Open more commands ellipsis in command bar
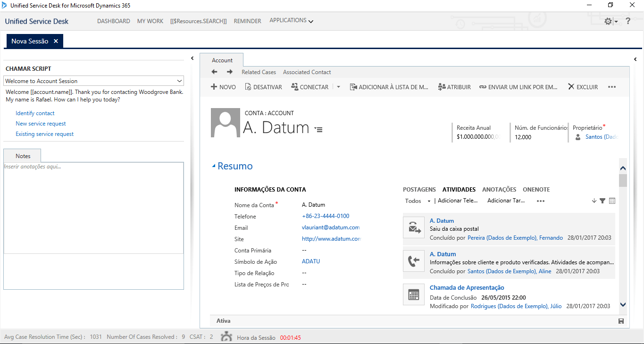This screenshot has width=644, height=344. (612, 87)
